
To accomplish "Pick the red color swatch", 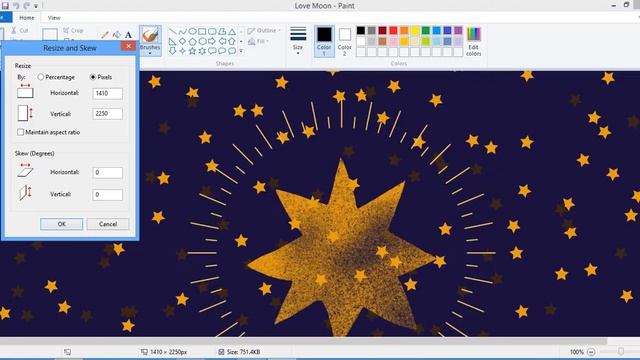I will [393, 31].
